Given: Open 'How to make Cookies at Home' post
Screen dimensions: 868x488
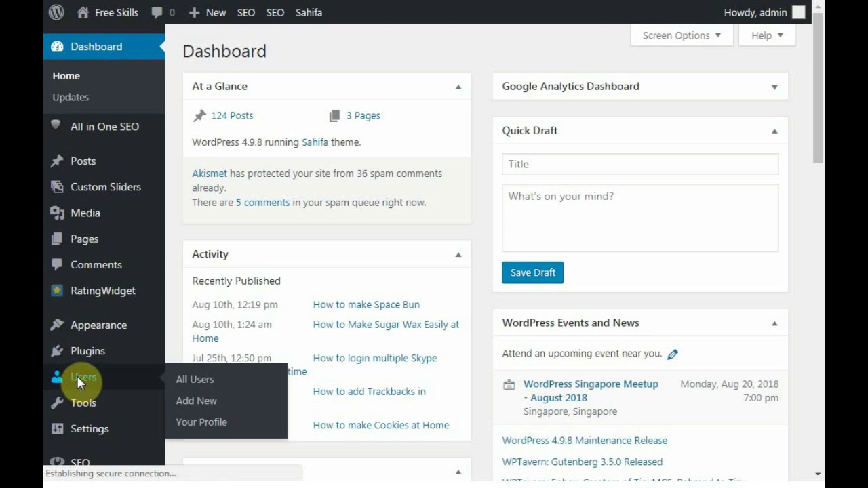Looking at the screenshot, I should (381, 425).
